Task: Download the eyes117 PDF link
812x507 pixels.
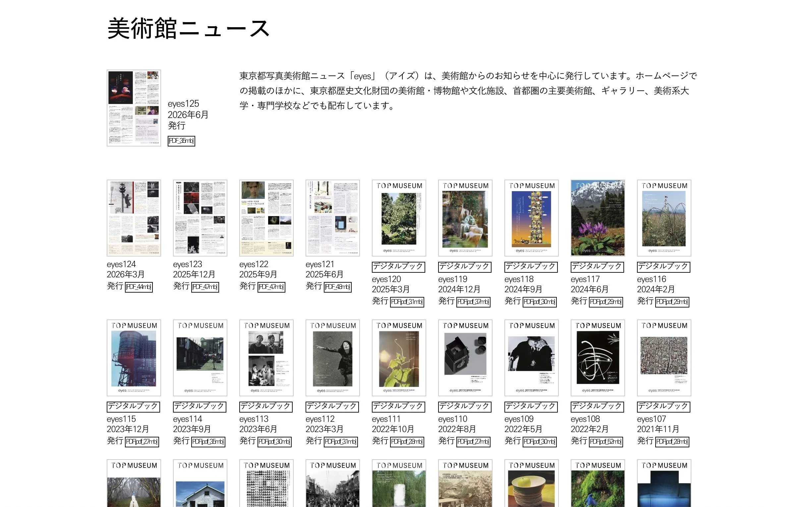Action: tap(606, 302)
